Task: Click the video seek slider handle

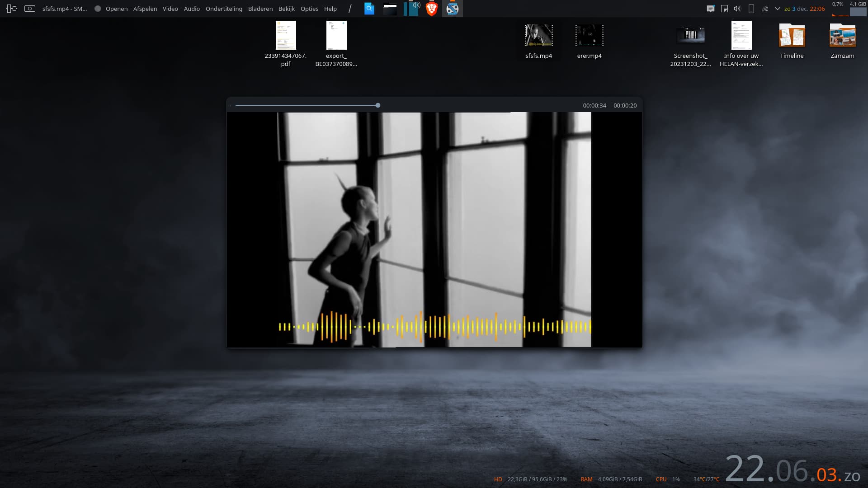Action: [378, 105]
